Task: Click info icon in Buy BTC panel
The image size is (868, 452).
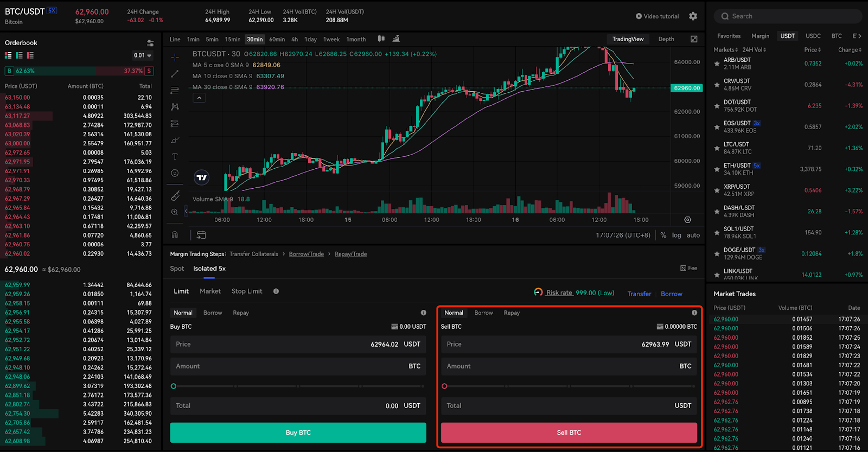Action: [x=423, y=313]
